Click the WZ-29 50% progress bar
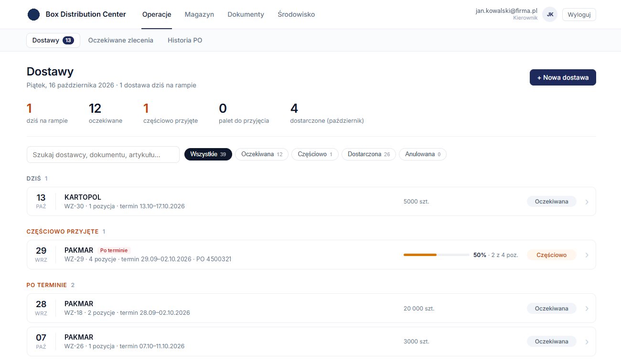This screenshot has width=621, height=364. [x=436, y=255]
